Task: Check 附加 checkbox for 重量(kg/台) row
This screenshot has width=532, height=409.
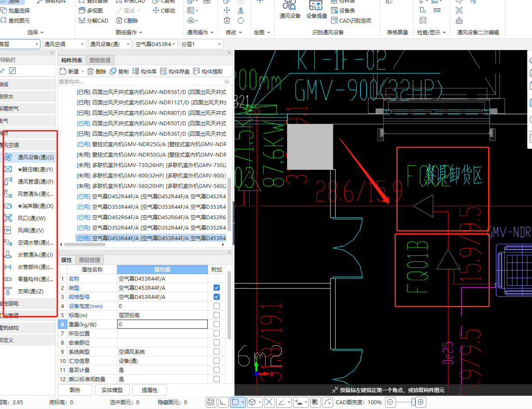Action: pyautogui.click(x=217, y=324)
